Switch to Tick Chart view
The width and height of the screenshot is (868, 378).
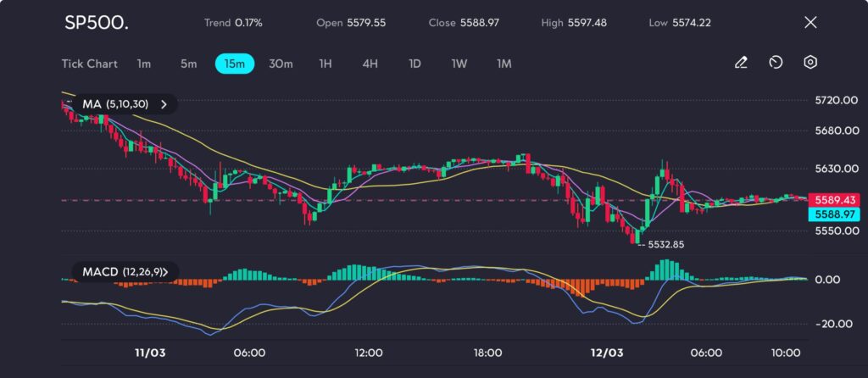[x=89, y=64]
